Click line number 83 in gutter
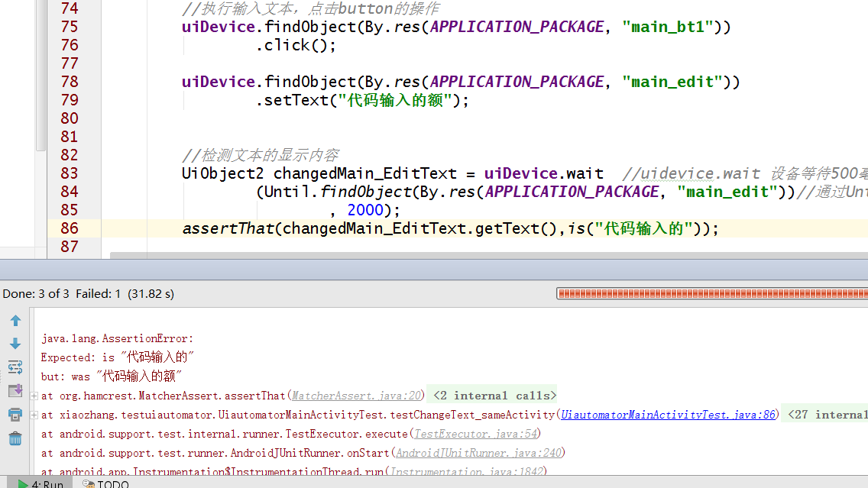Screen dimensions: 868x488 coord(70,173)
